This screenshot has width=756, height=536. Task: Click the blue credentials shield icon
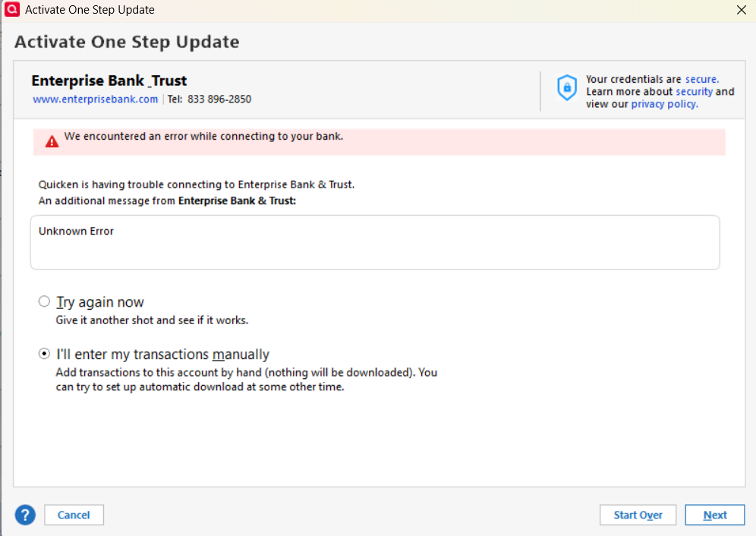pyautogui.click(x=566, y=87)
